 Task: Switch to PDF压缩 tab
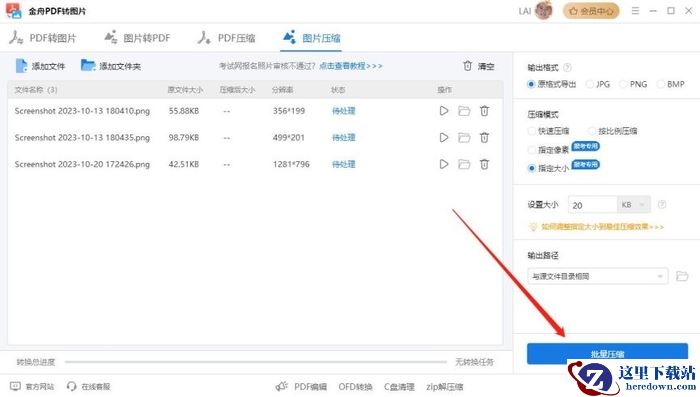pos(226,38)
